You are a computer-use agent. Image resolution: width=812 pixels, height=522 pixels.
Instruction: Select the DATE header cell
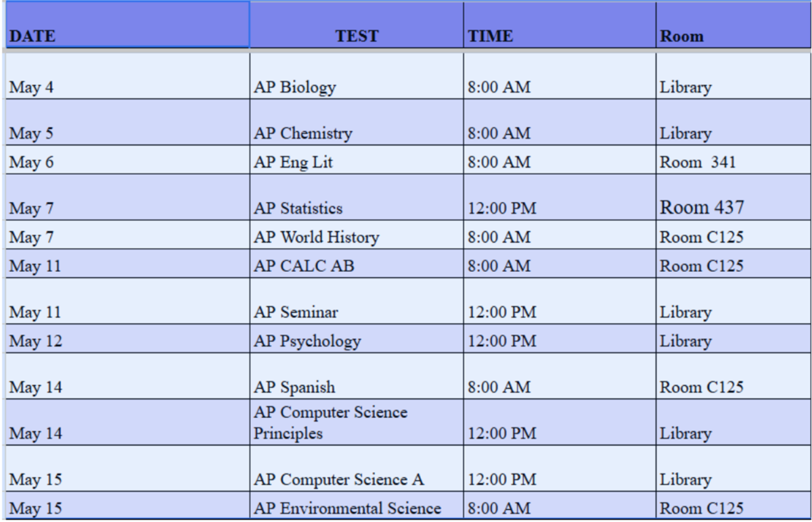[x=126, y=24]
